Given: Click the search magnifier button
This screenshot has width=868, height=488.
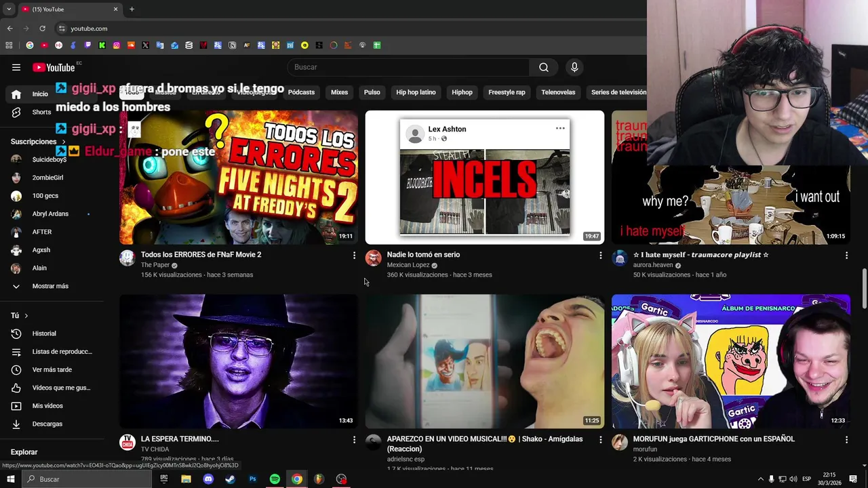Looking at the screenshot, I should click(x=543, y=67).
